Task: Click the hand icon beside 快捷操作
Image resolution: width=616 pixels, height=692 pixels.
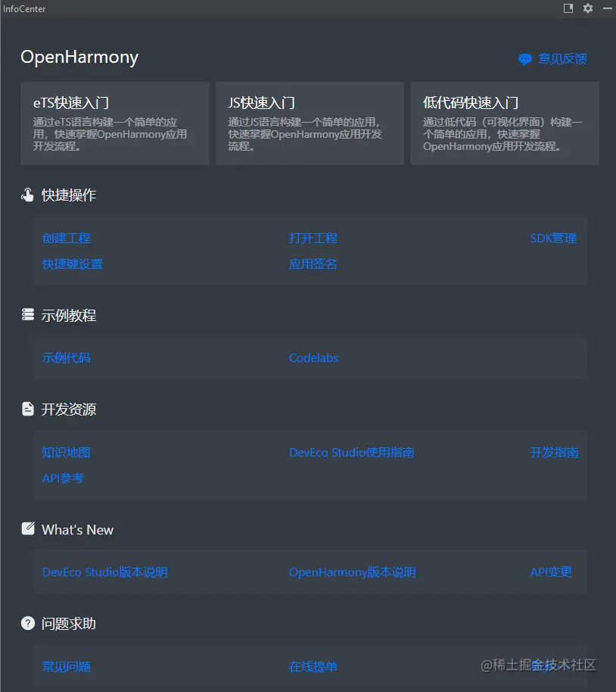Action: (27, 195)
